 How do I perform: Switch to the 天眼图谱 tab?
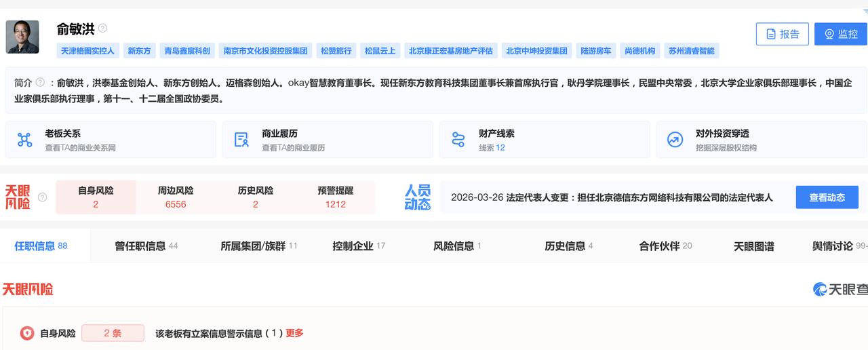click(754, 246)
